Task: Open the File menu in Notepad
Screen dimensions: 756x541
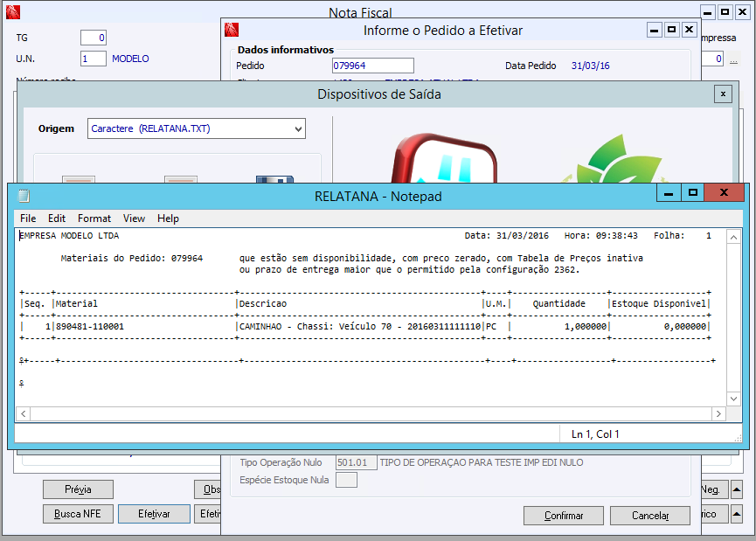Action: pos(28,218)
